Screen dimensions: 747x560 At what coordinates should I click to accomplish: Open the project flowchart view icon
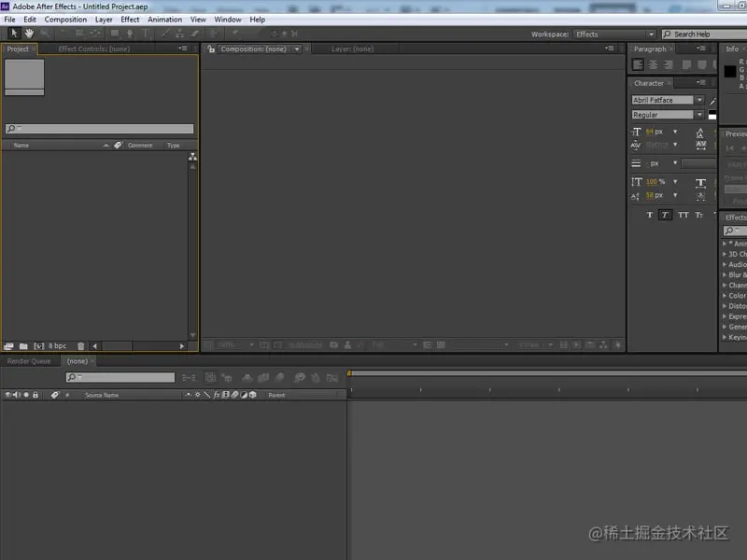pos(192,157)
